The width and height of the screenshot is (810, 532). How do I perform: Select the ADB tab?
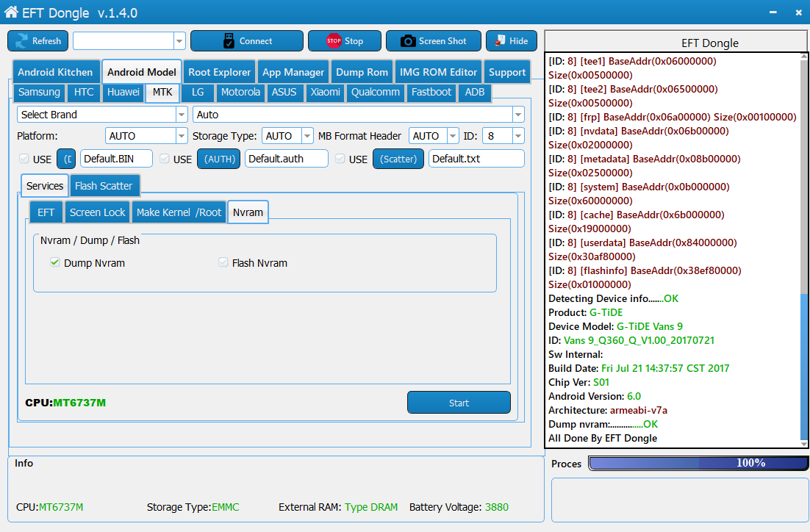pos(475,93)
